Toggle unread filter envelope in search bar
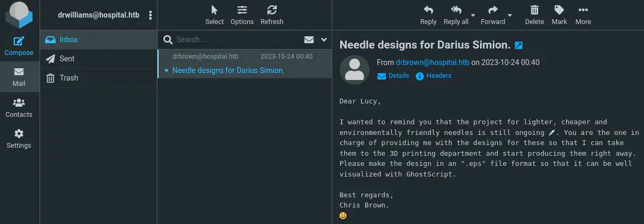The height and width of the screenshot is (224, 644). [x=309, y=39]
